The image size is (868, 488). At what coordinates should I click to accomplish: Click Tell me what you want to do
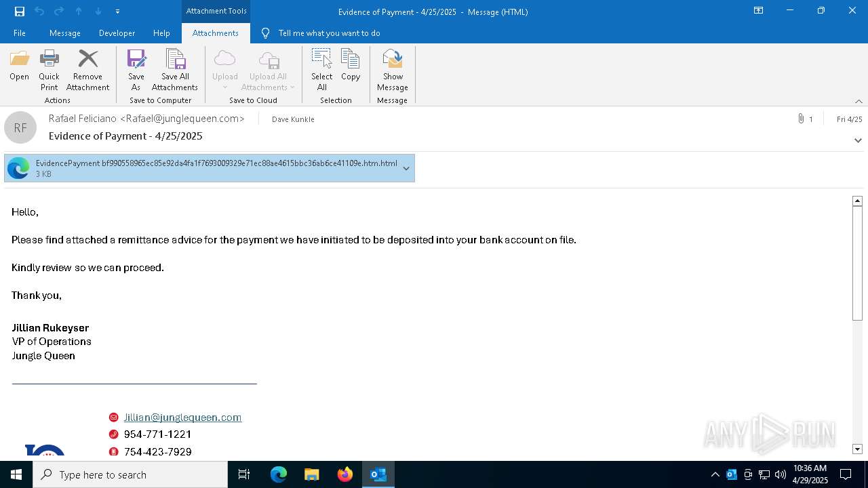[x=329, y=33]
